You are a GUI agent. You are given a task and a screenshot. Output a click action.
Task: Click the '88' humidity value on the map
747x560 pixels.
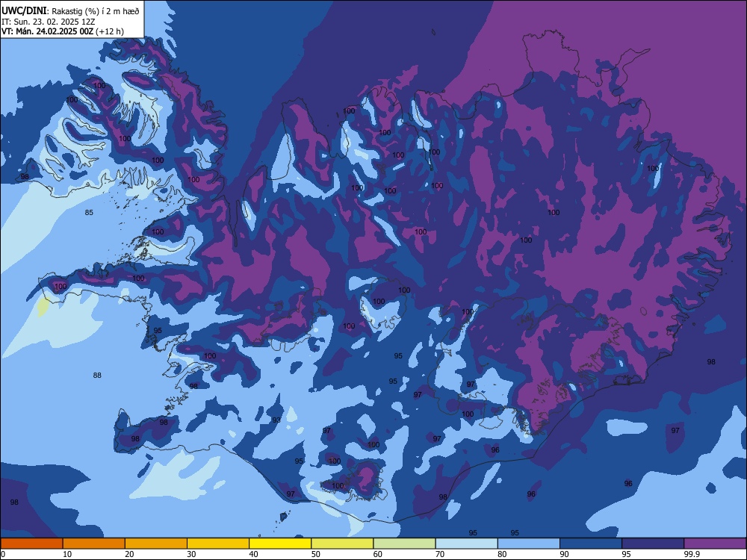coord(97,376)
